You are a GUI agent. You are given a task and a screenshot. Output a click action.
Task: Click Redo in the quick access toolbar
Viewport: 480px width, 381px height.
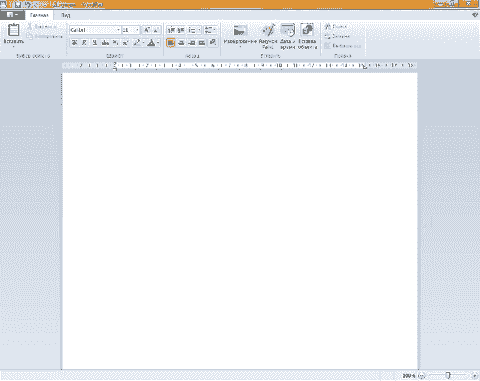click(37, 5)
